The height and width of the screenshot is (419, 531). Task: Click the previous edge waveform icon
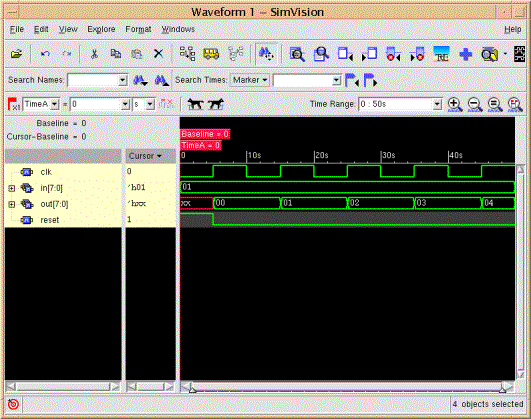tap(393, 54)
